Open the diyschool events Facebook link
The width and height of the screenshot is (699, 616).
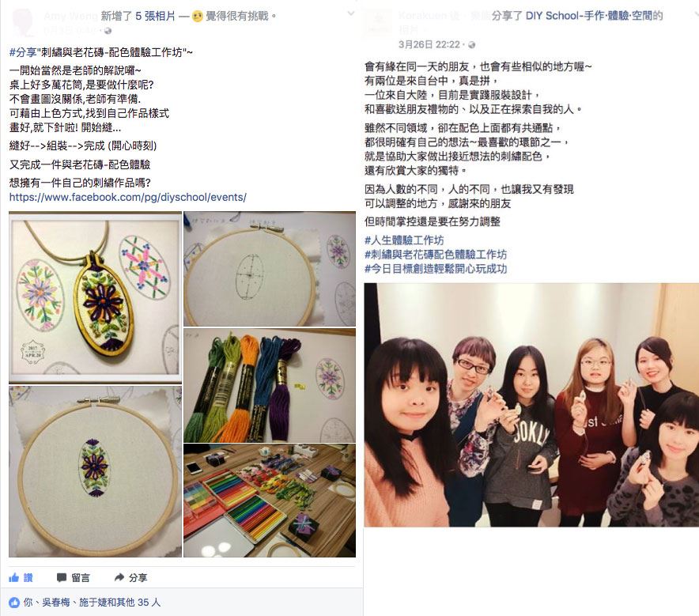click(x=127, y=198)
